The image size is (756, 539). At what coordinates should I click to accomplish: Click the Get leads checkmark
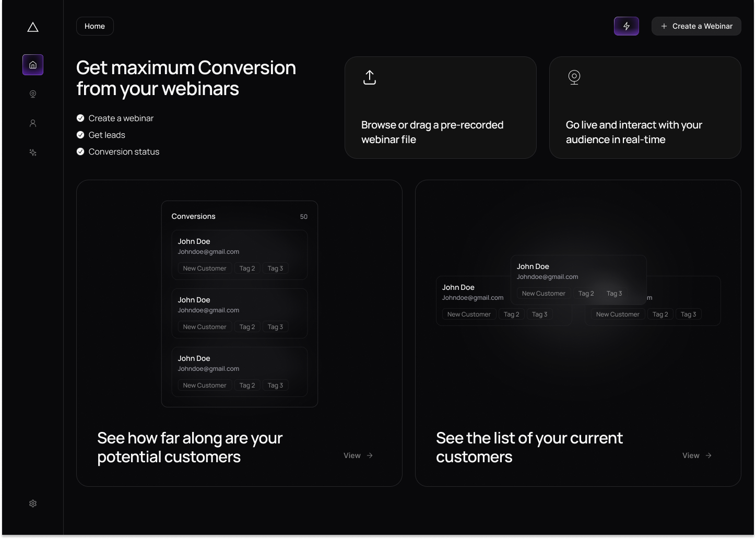click(80, 135)
